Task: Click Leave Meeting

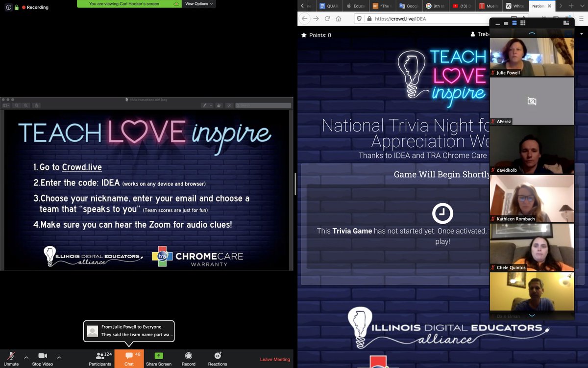Action: [275, 359]
